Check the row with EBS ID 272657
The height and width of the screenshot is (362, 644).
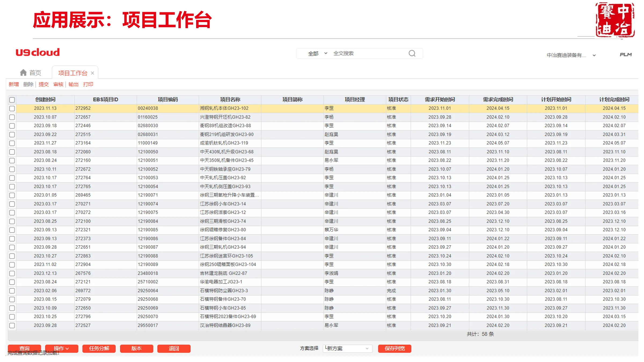[x=12, y=117]
